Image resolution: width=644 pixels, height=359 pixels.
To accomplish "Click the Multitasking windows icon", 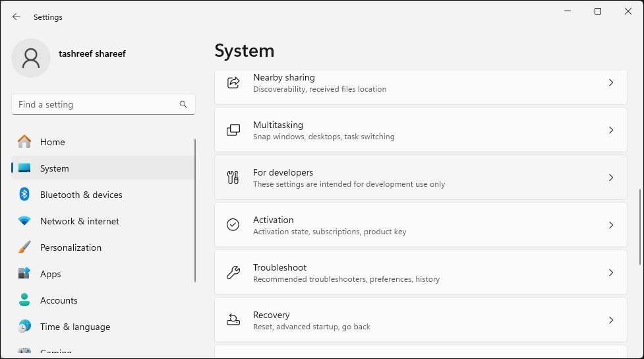I will click(233, 130).
